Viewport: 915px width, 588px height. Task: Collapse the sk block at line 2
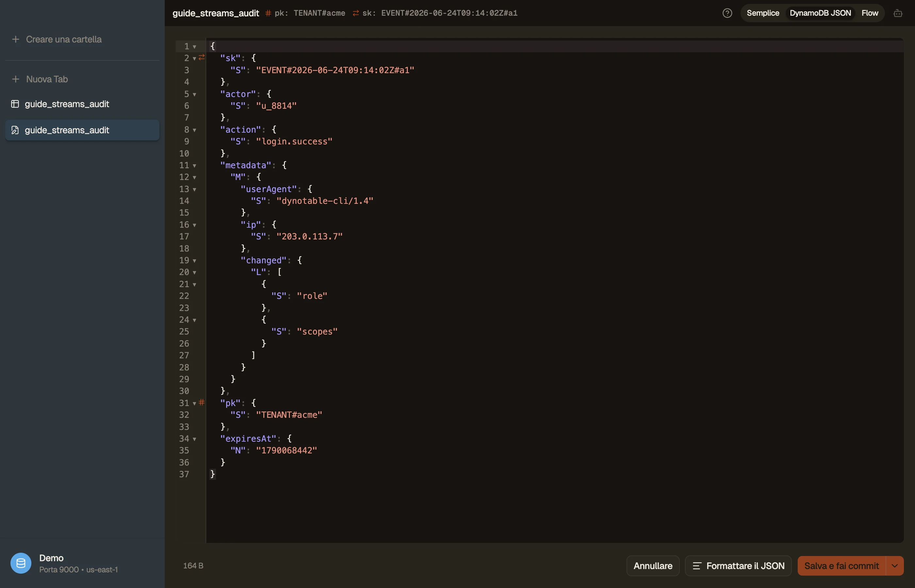(x=194, y=58)
